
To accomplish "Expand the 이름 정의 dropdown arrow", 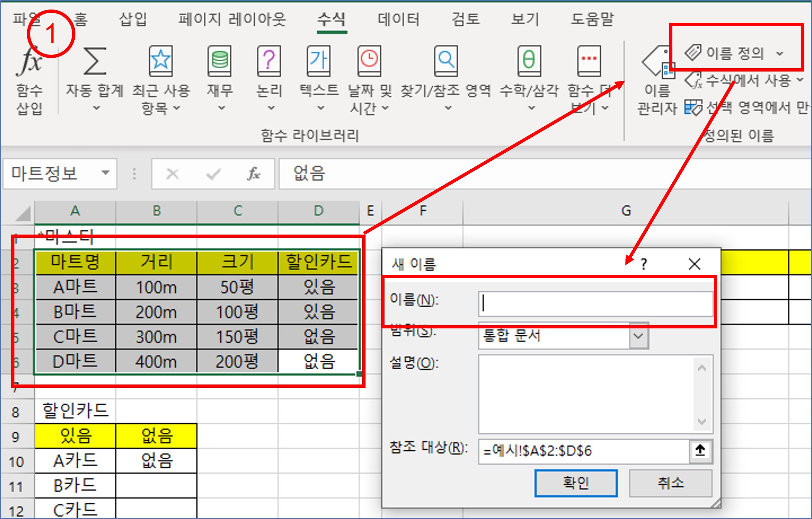I will (780, 53).
